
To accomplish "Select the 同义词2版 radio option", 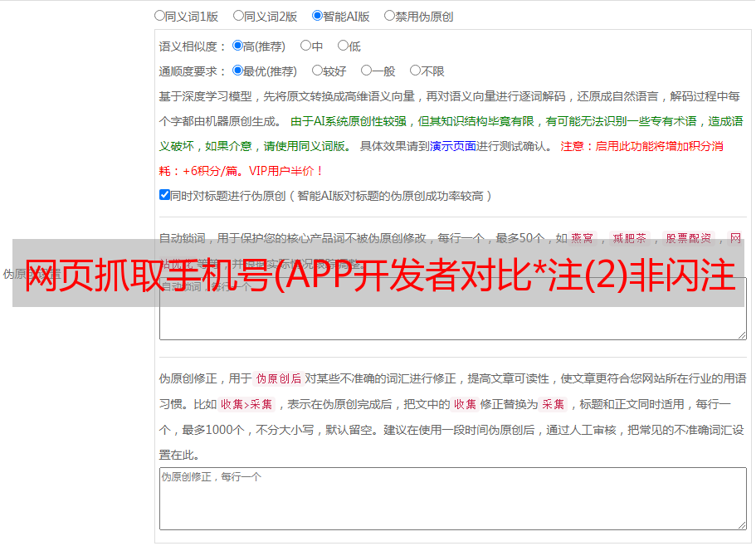I will 238,16.
